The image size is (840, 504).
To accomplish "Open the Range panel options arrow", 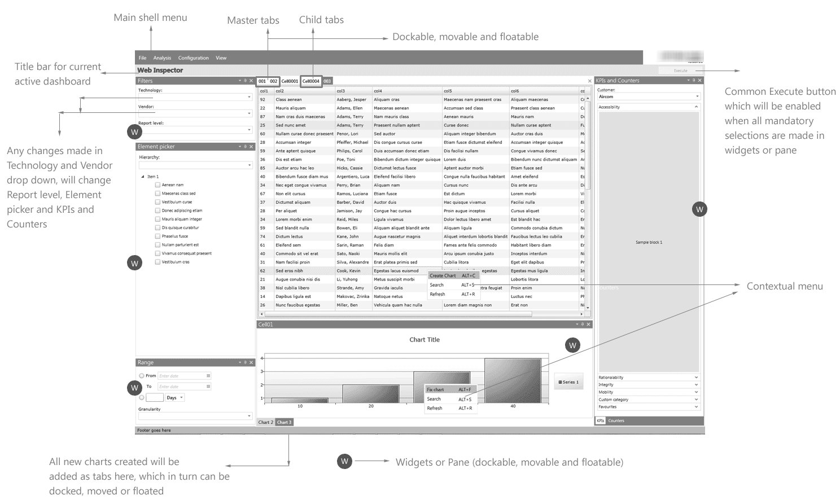I will (239, 362).
